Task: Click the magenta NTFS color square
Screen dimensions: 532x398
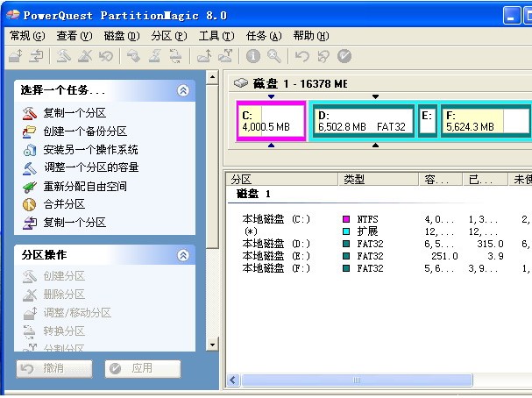Action: pyautogui.click(x=346, y=219)
